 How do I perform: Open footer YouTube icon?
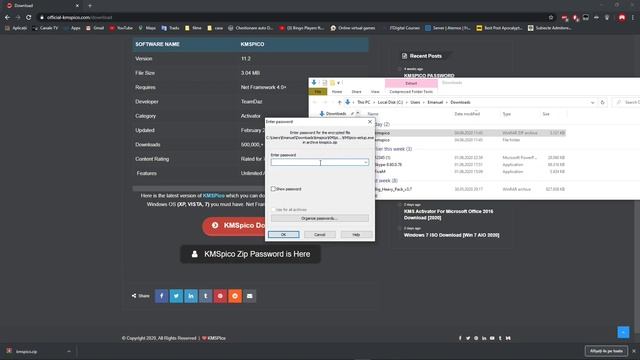tap(492, 338)
